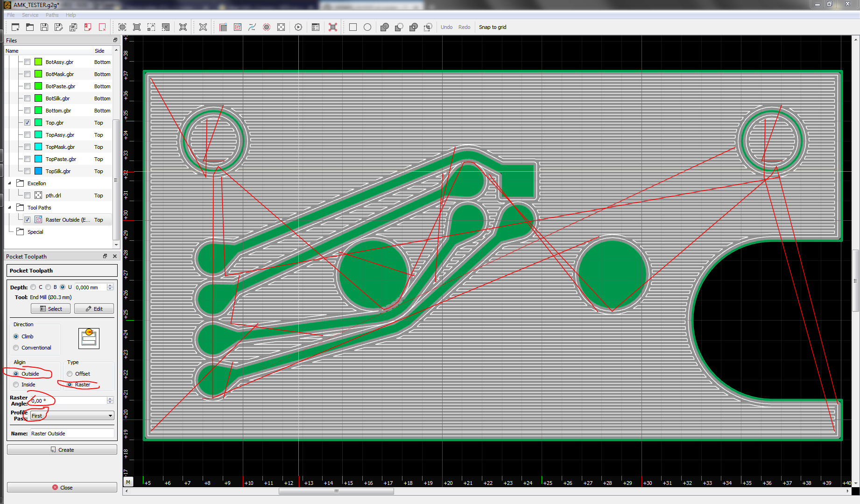
Task: Enable the BotAssy.gbr layer checkbox
Action: (27, 62)
